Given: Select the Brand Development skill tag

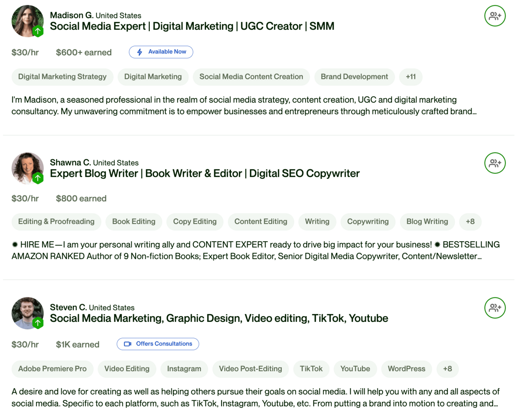Looking at the screenshot, I should pos(354,77).
